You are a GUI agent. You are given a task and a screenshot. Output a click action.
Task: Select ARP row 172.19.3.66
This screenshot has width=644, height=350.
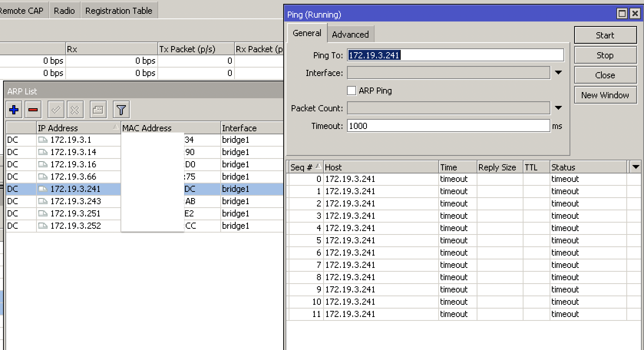[144, 177]
